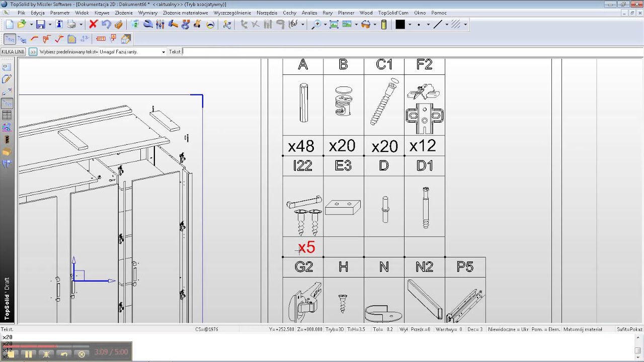Open the Edycja menu
Screen dimensions: 644x362
click(x=38, y=13)
